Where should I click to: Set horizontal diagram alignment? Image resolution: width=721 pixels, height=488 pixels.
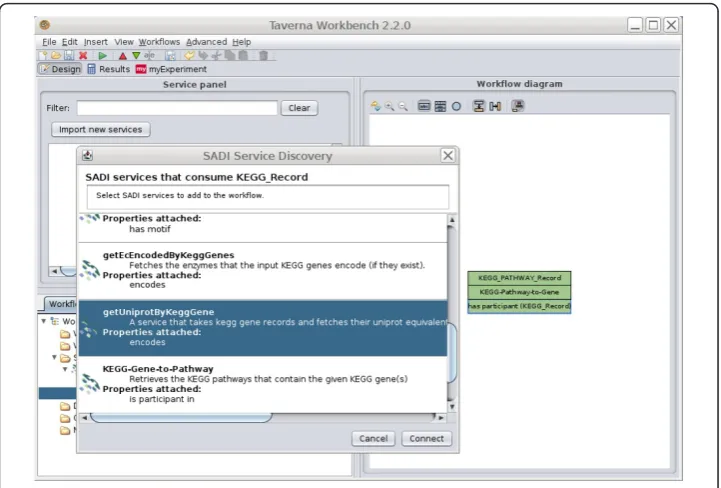click(495, 106)
